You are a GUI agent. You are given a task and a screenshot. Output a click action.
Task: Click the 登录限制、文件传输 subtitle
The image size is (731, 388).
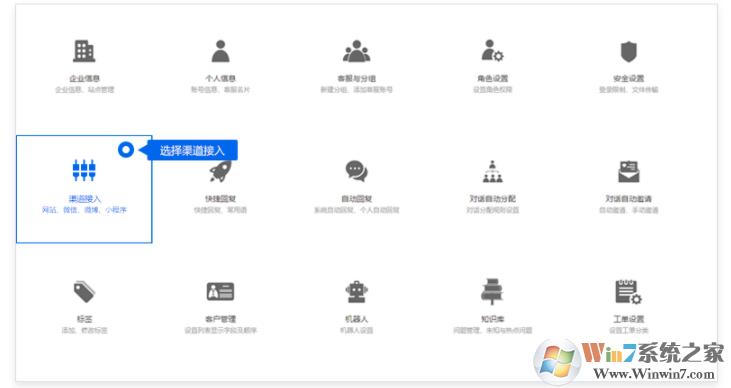click(628, 90)
